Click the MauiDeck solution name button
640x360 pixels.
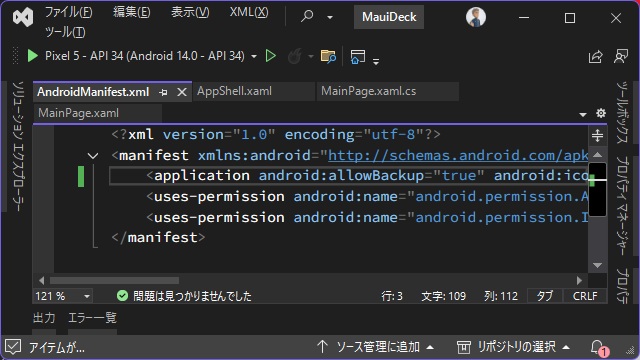389,17
